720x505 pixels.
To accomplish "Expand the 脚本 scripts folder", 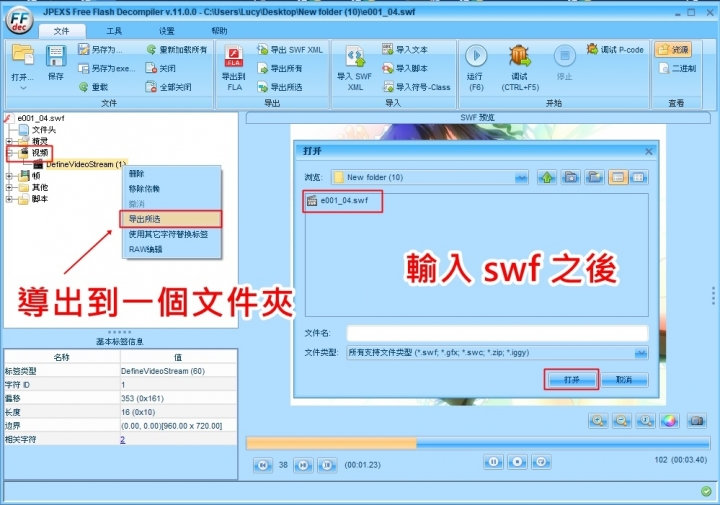I will coord(9,199).
